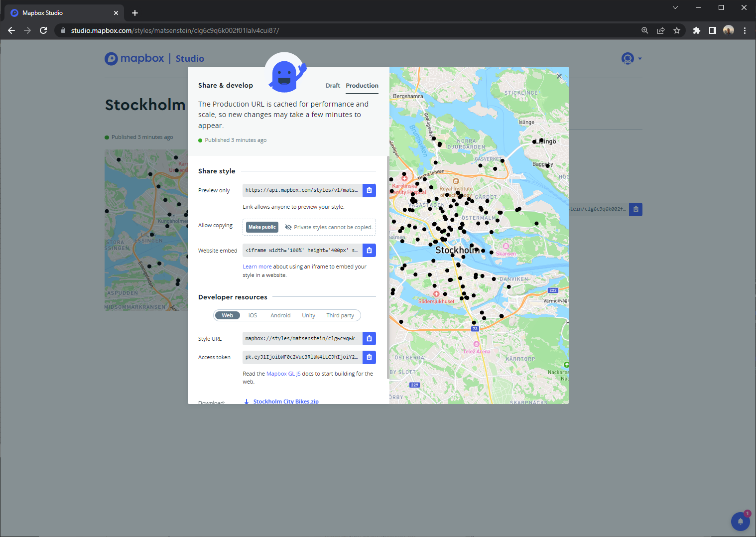Screen dimensions: 756x537
Task: Open the Mapbox GL JS docs link
Action: point(283,374)
